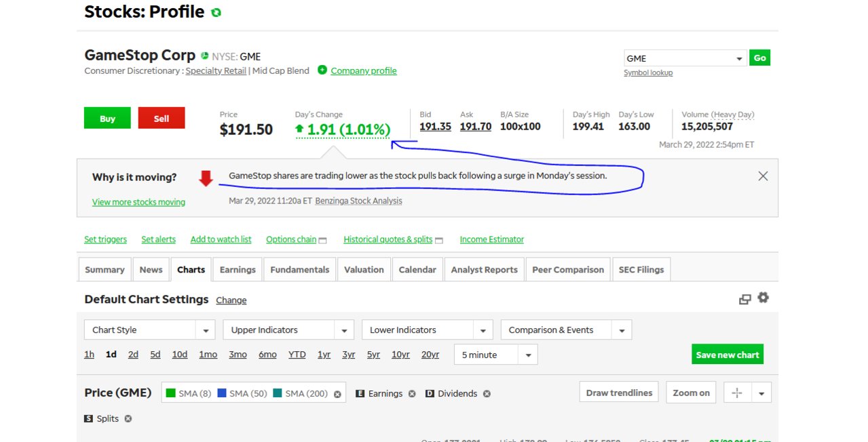
Task: Open the GME symbol dropdown
Action: pyautogui.click(x=685, y=58)
